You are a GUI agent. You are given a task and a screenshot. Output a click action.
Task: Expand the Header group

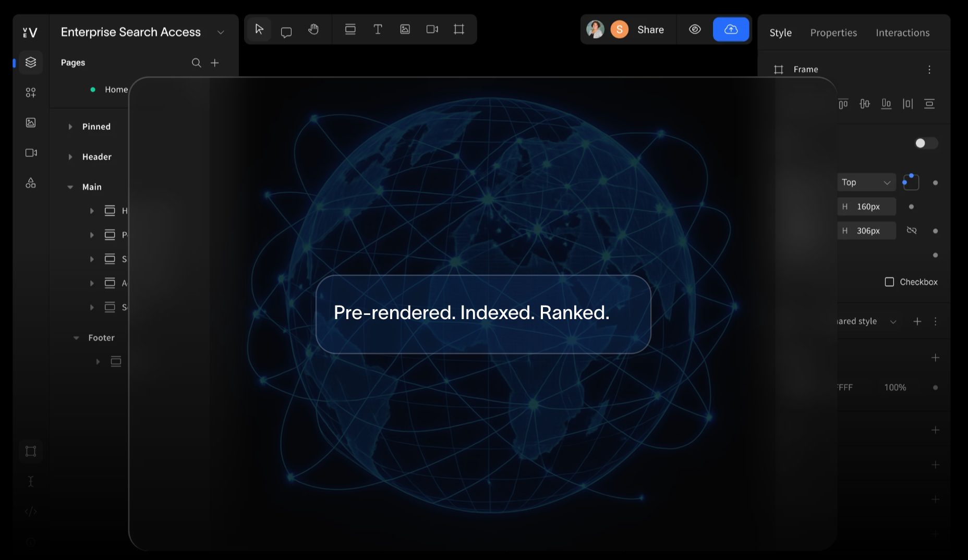tap(71, 156)
